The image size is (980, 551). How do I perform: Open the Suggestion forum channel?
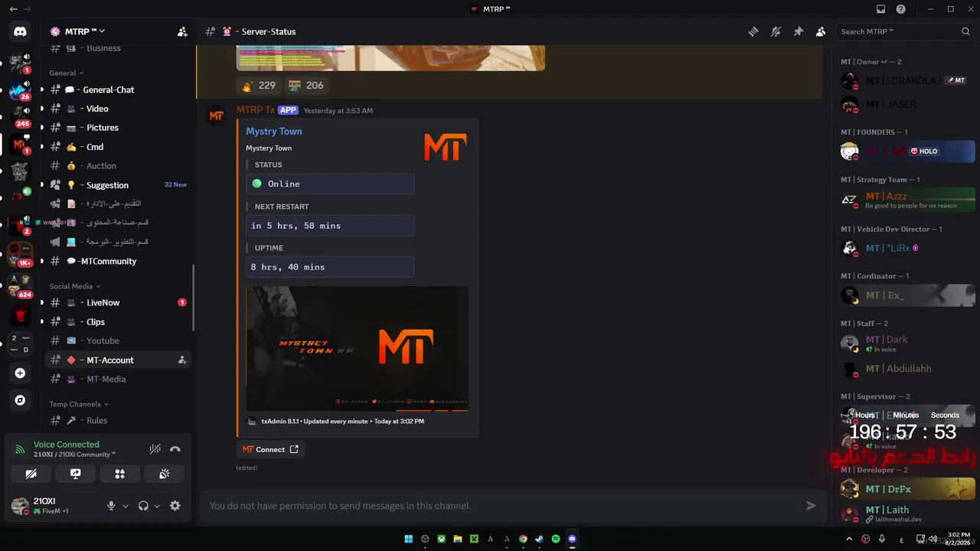(118, 185)
